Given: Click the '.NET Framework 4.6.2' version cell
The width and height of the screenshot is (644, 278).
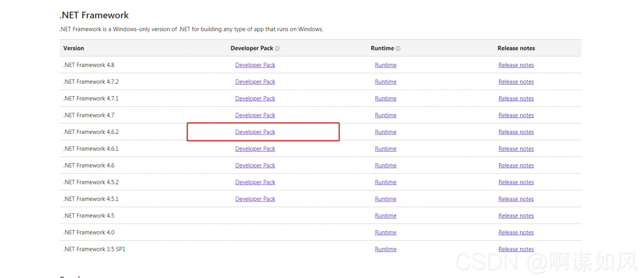Looking at the screenshot, I should coord(91,132).
